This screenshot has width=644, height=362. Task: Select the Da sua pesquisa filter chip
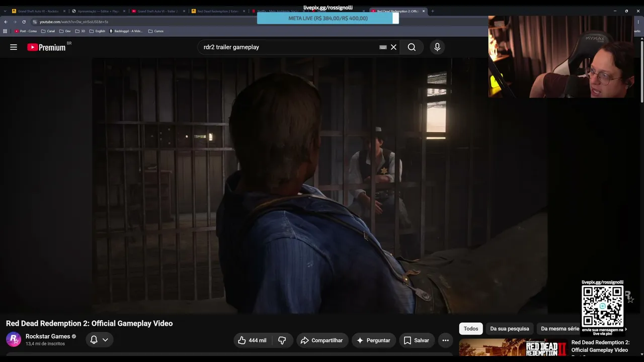tap(510, 329)
